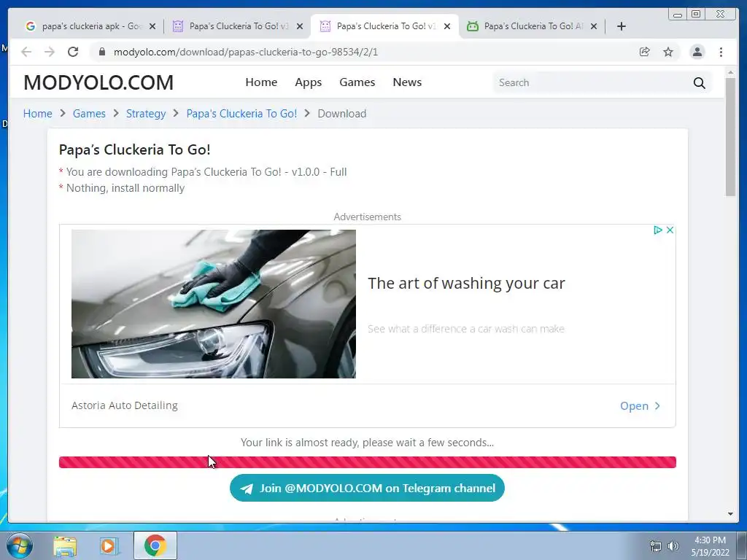Viewport: 747px width, 560px height.
Task: Click the scrollbar up arrow
Action: pyautogui.click(x=730, y=72)
